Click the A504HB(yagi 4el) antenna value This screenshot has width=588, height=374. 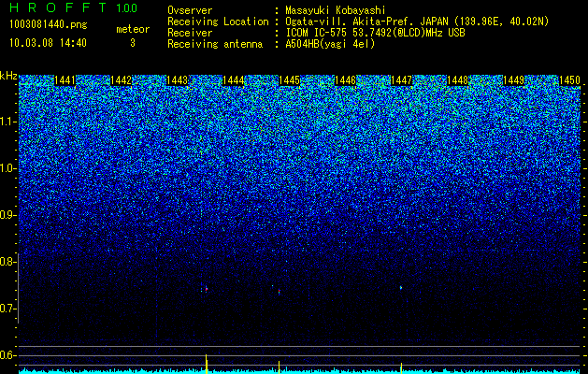[330, 44]
